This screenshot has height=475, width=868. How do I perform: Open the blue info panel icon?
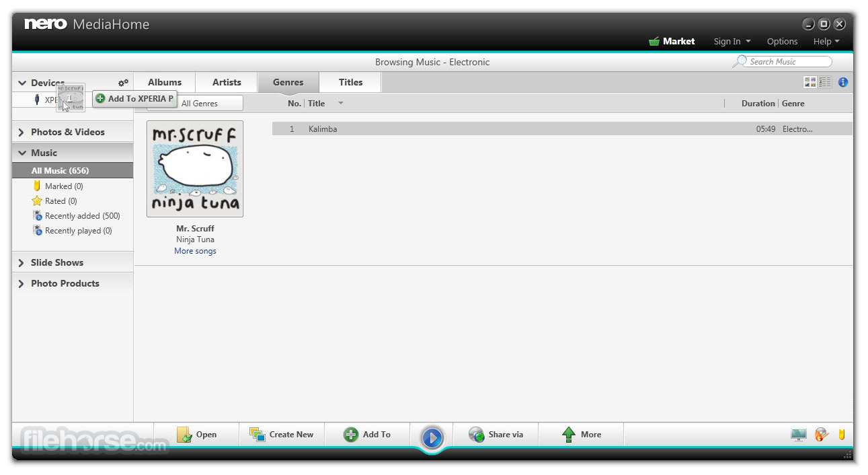(x=843, y=82)
